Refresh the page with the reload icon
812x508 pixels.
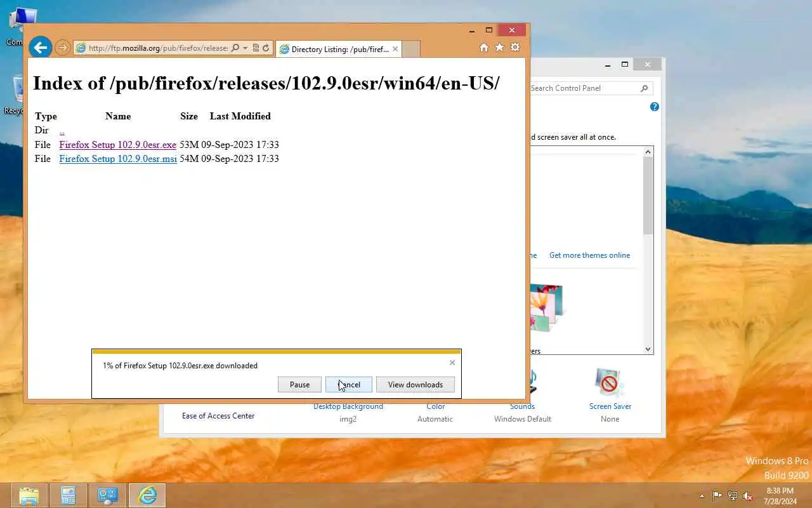[266, 48]
